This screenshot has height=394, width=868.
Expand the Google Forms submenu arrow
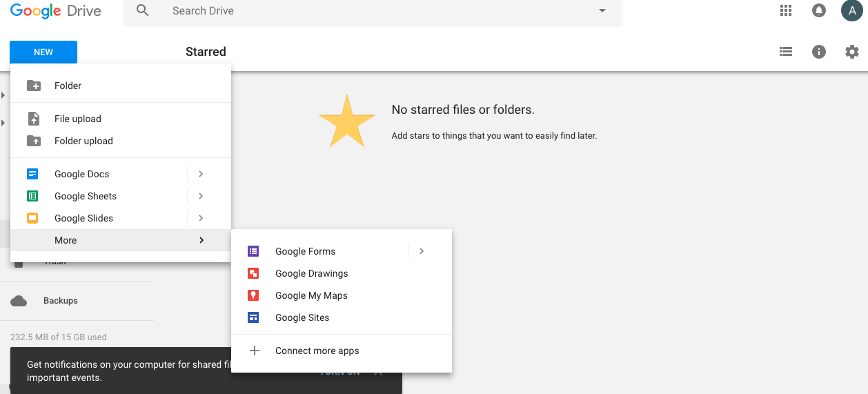pos(422,251)
